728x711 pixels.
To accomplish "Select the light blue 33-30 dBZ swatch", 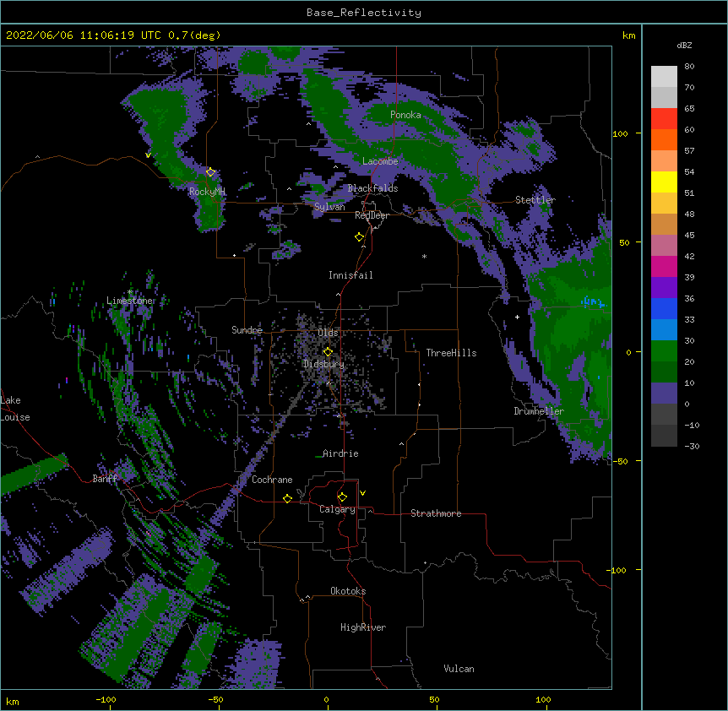I will point(664,330).
